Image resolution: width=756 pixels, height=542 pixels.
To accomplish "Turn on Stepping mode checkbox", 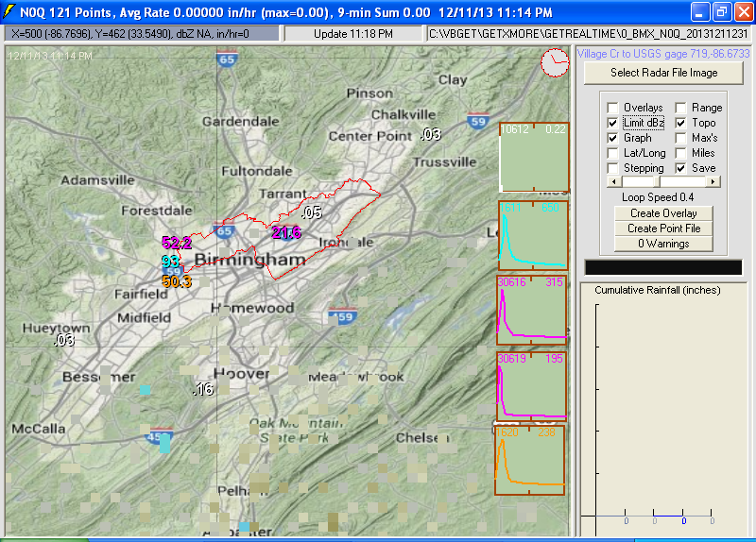I will coord(613,168).
